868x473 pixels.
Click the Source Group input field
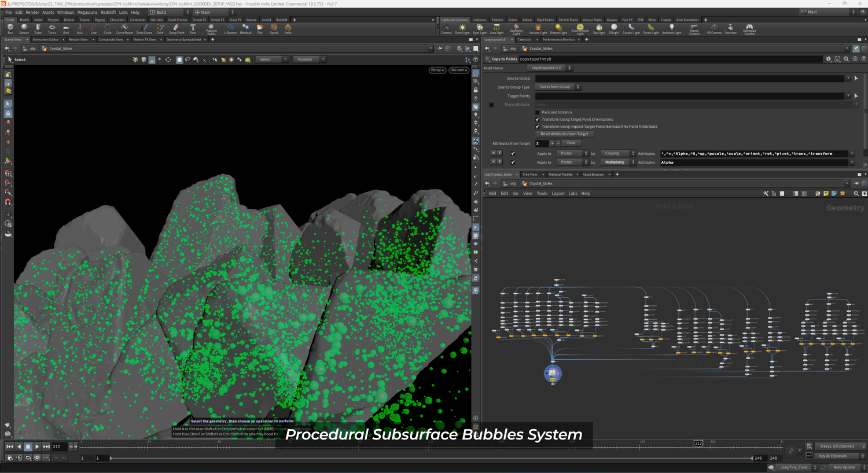(x=690, y=79)
